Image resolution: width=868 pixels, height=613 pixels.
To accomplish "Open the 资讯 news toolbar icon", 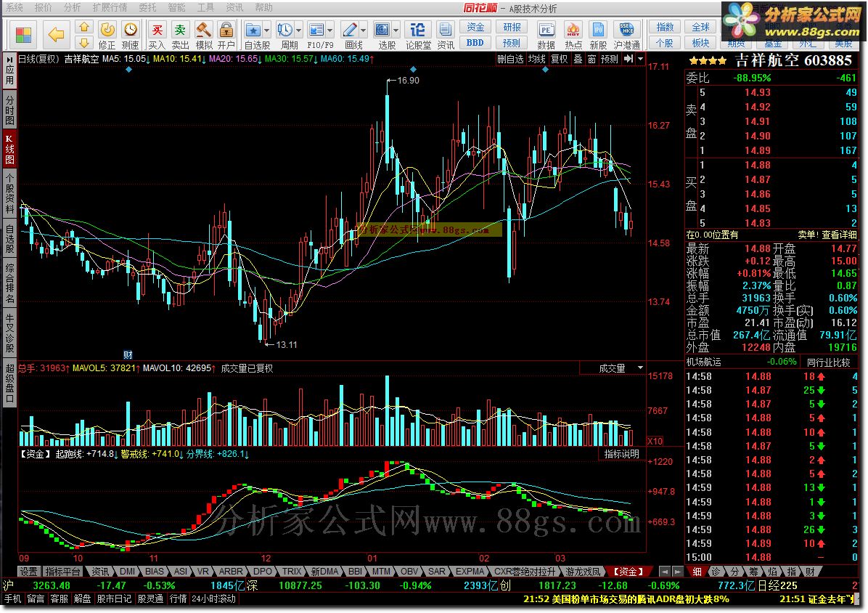I will 445,35.
